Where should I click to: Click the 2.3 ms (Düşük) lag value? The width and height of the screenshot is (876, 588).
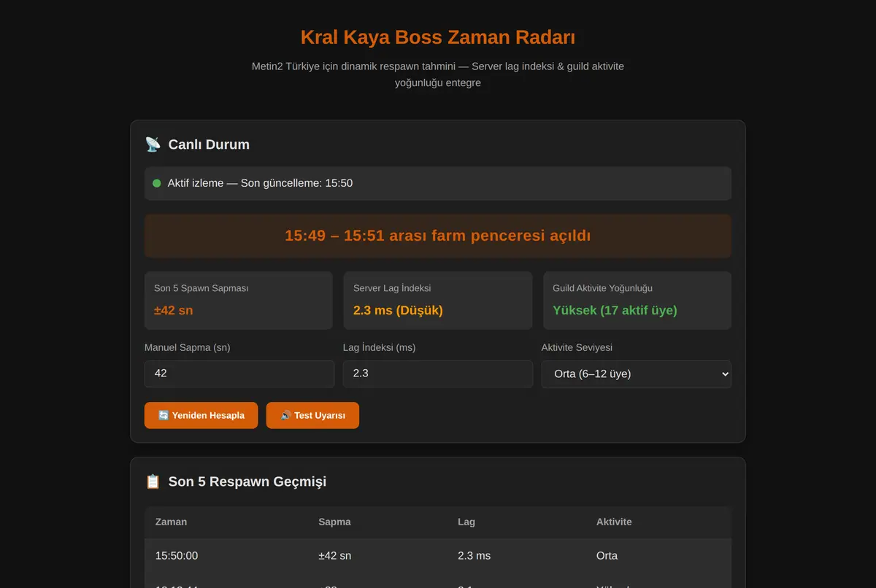tap(398, 310)
